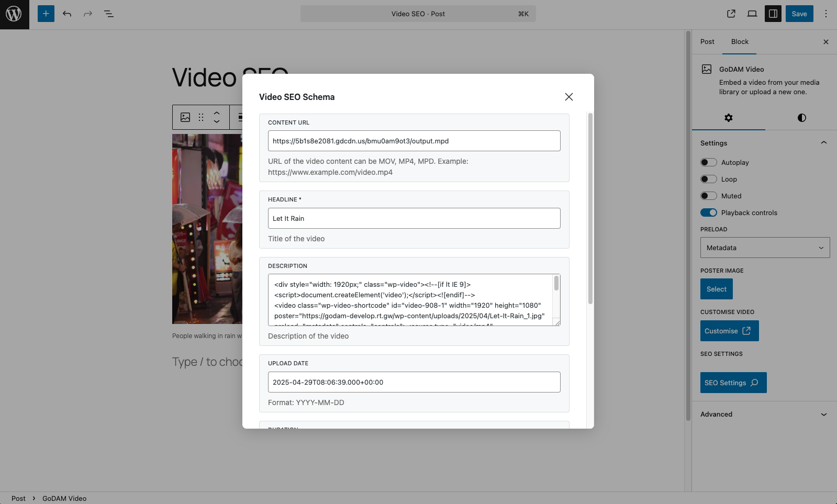Enable the Autoplay toggle
Viewport: 837px width, 504px height.
click(x=709, y=162)
